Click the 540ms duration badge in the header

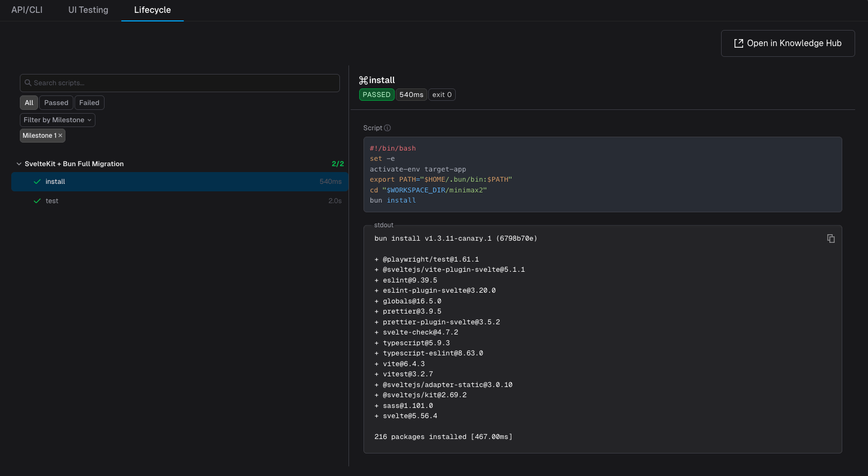pos(411,95)
